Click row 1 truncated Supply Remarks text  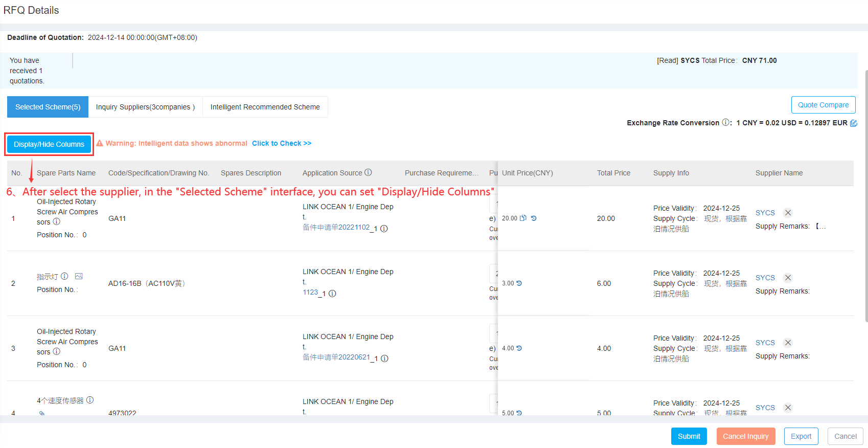(790, 226)
